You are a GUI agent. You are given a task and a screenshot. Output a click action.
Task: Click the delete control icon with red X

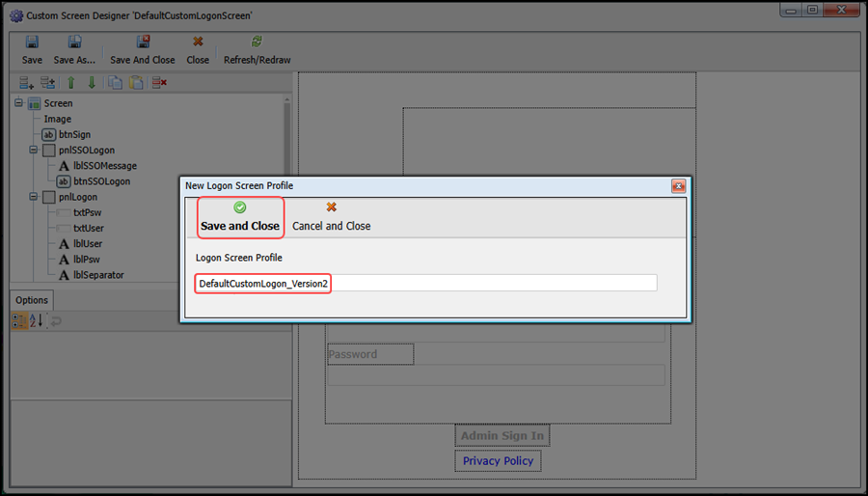(x=159, y=83)
